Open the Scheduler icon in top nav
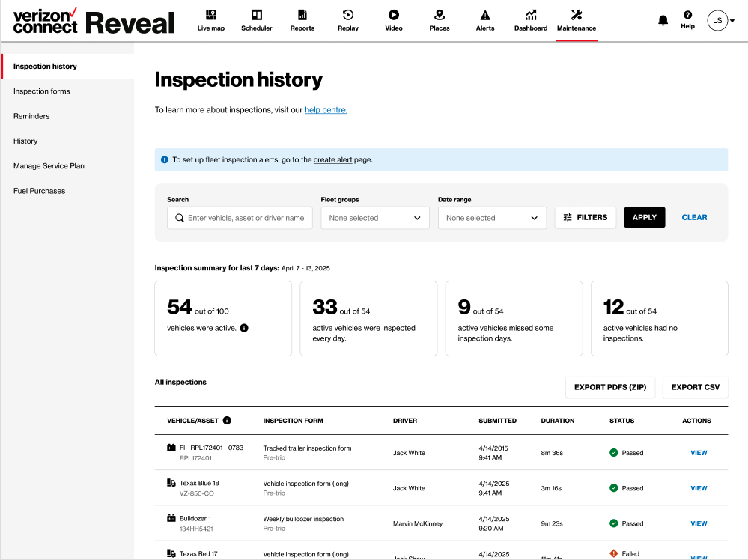 [x=257, y=15]
